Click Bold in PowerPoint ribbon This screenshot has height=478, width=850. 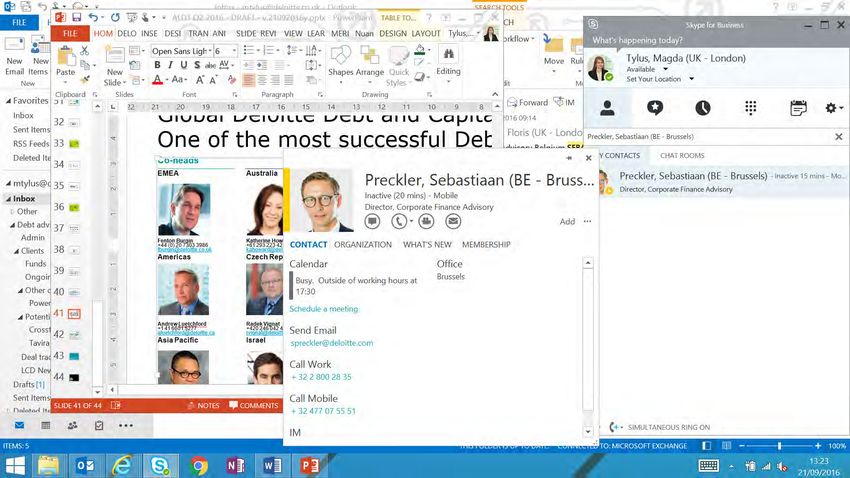157,65
